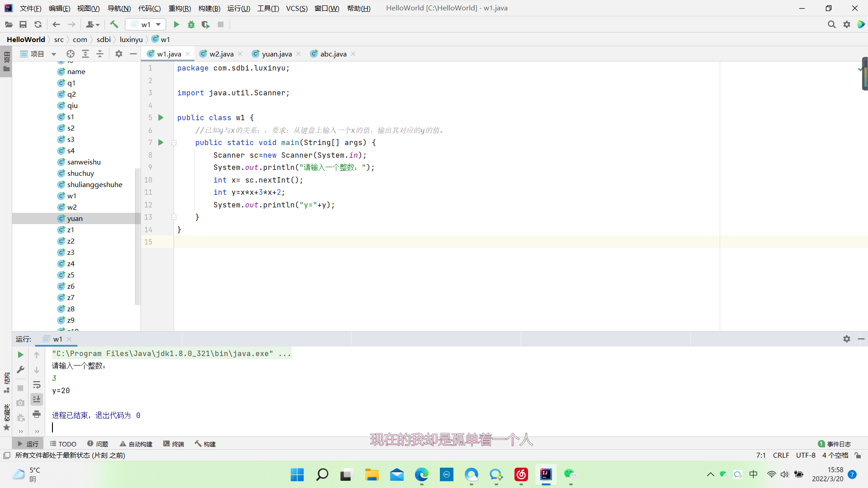This screenshot has height=488, width=868.
Task: Open the 重构(R) menu
Action: [179, 8]
